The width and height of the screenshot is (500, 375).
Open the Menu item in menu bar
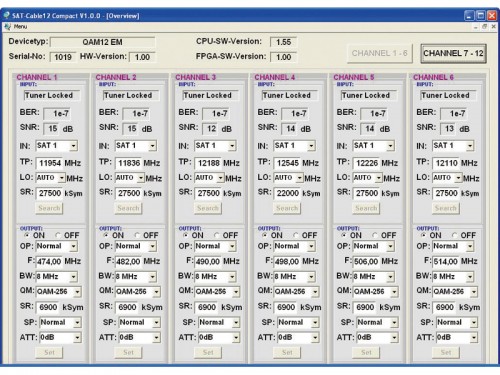[20, 26]
